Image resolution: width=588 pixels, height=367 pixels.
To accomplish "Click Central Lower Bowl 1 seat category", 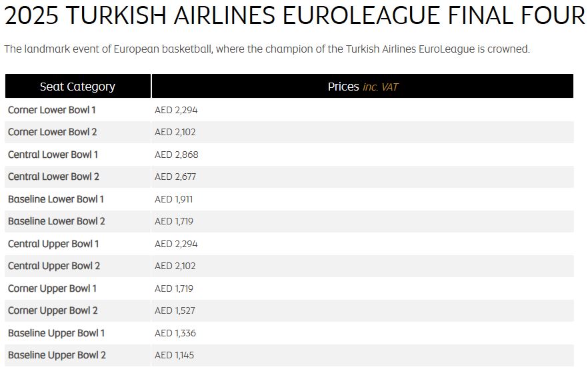I will coord(53,155).
